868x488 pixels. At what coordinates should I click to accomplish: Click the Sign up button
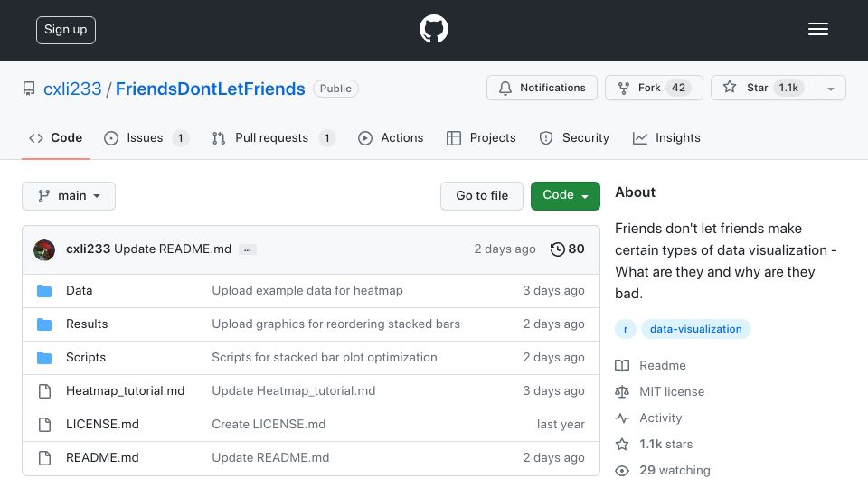[x=66, y=30]
